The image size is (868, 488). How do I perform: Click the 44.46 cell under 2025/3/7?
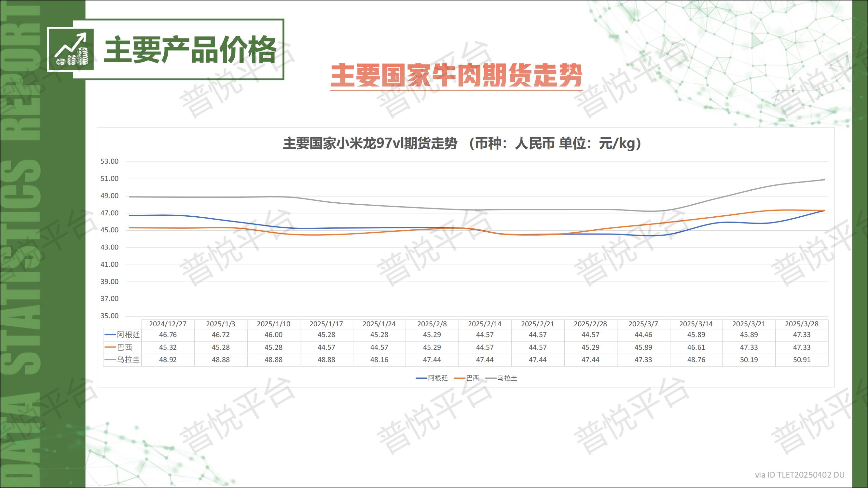coord(643,335)
